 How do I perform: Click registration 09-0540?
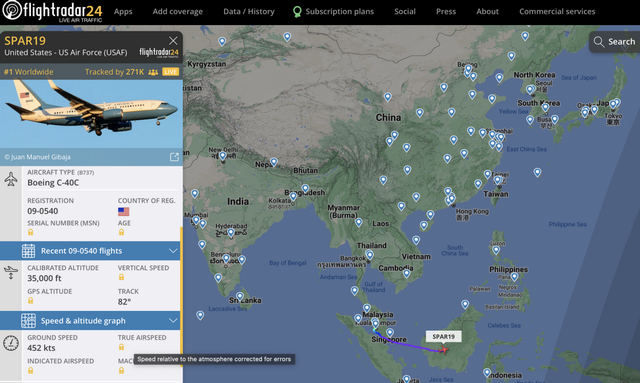click(x=42, y=211)
